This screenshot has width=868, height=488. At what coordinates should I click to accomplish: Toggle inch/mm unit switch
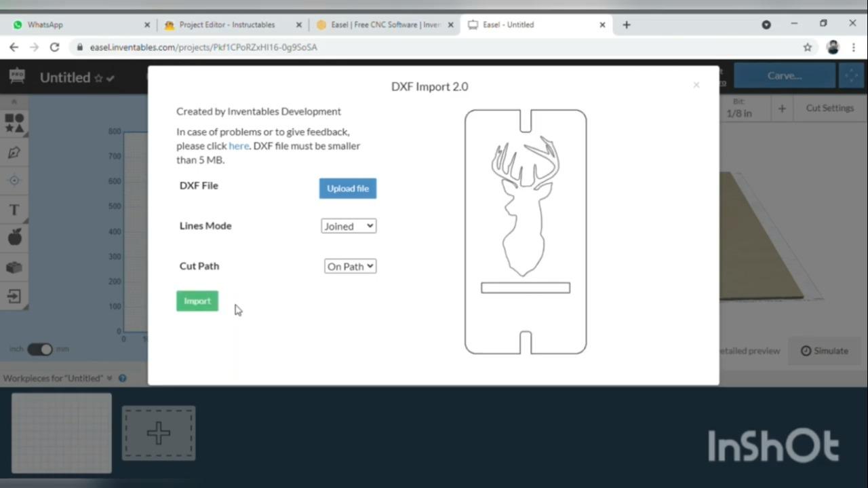39,349
